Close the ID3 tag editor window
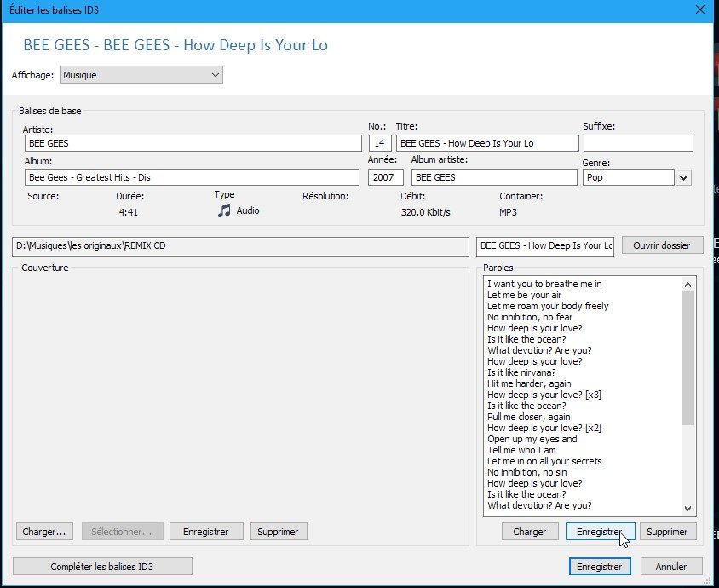The image size is (719, 588). (699, 10)
